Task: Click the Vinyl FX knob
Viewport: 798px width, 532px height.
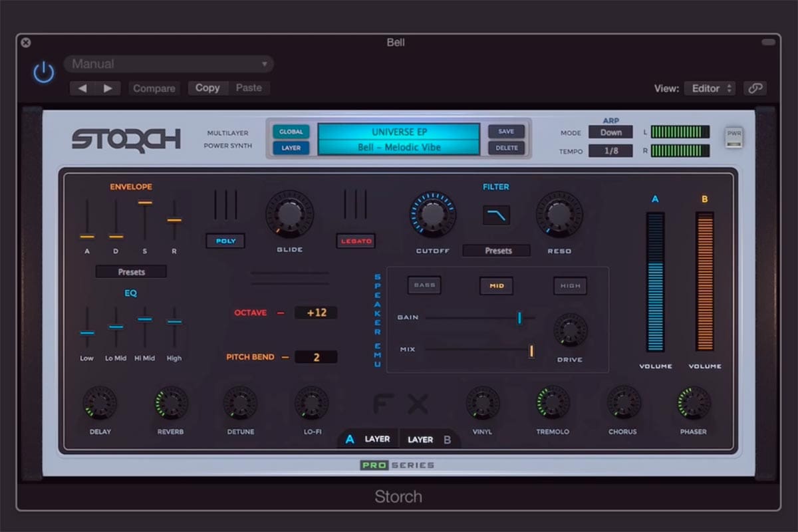Action: 483,403
